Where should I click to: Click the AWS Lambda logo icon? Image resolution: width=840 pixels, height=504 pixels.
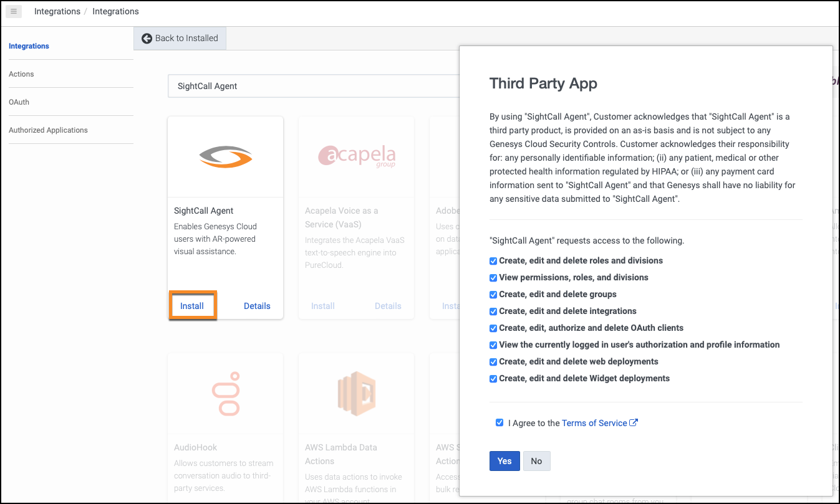(x=357, y=394)
